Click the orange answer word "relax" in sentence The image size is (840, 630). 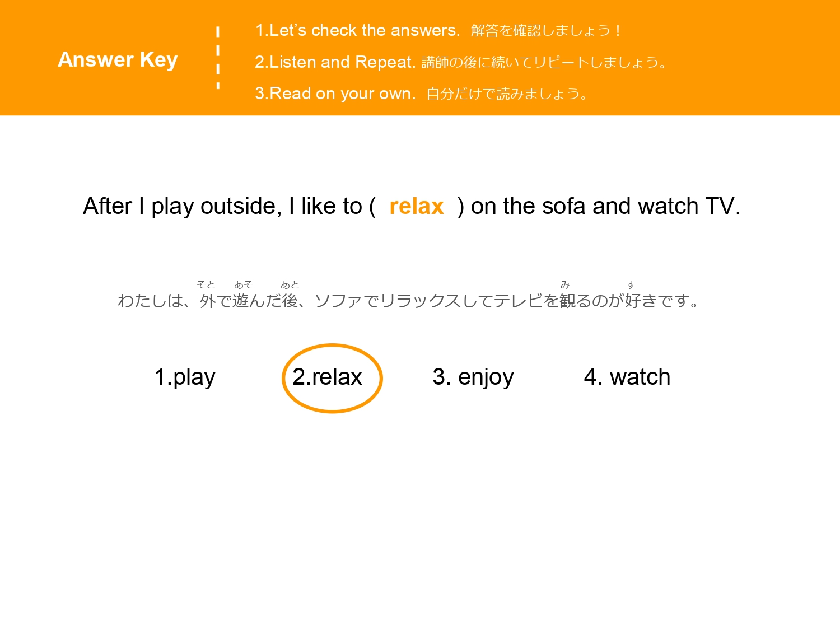pyautogui.click(x=416, y=206)
